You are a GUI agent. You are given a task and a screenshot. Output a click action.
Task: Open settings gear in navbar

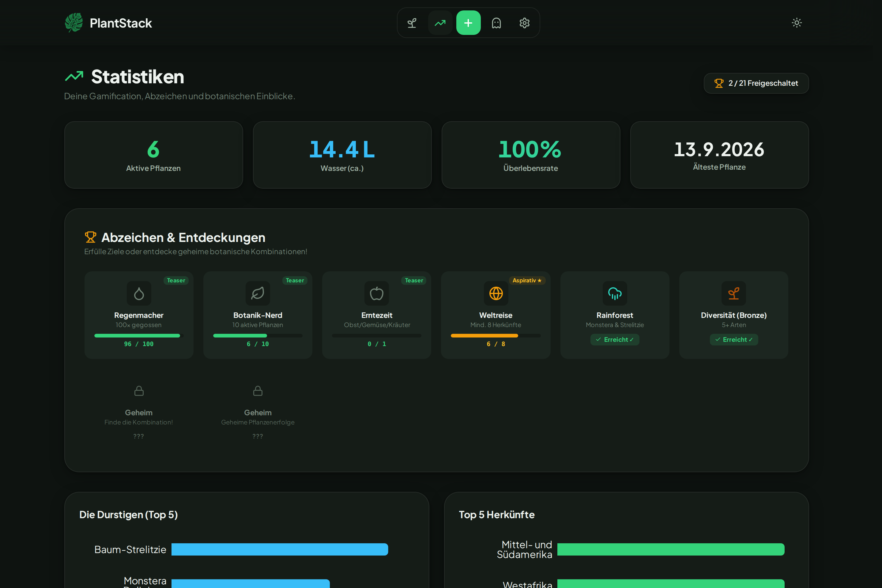524,23
